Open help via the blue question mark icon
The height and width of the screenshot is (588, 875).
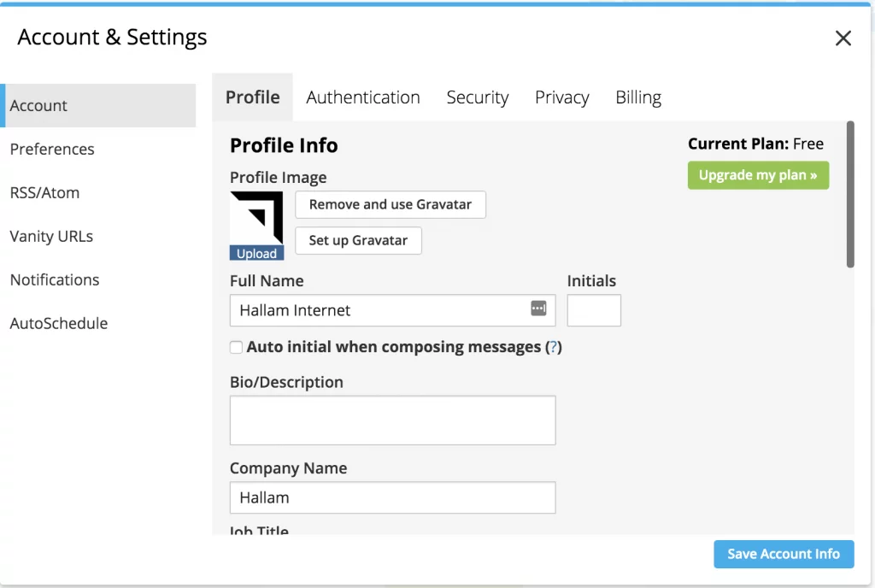(553, 347)
